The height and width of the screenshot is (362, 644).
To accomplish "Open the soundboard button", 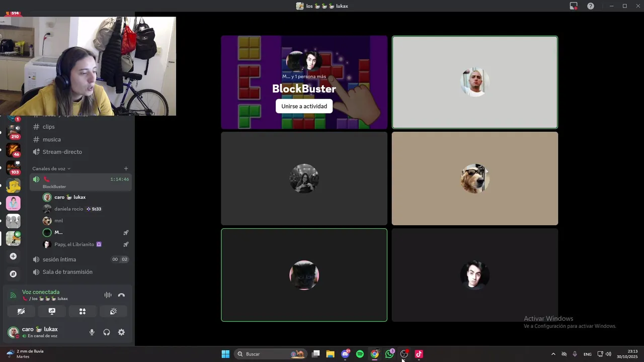I will pyautogui.click(x=113, y=311).
